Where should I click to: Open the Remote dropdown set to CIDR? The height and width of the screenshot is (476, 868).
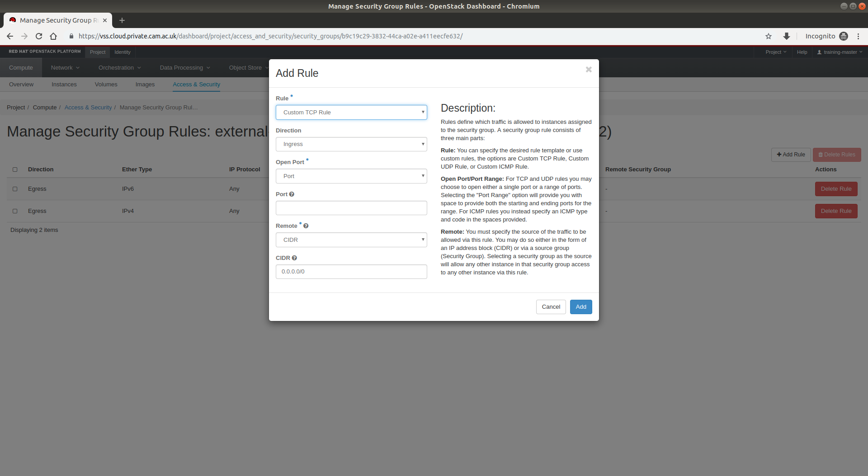click(x=351, y=240)
